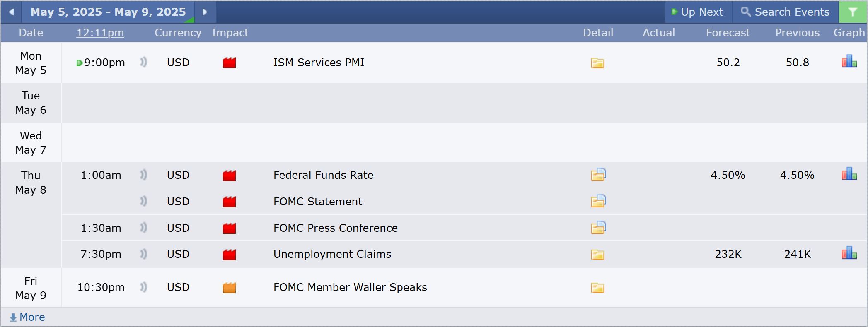The height and width of the screenshot is (327, 868).
Task: Expand More events at the bottom
Action: pos(27,317)
